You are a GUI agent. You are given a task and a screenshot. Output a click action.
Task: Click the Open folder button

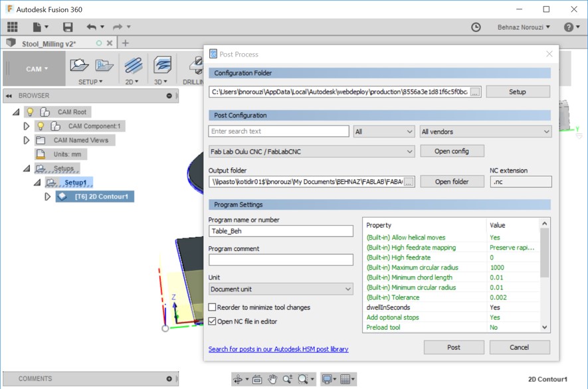click(x=452, y=182)
